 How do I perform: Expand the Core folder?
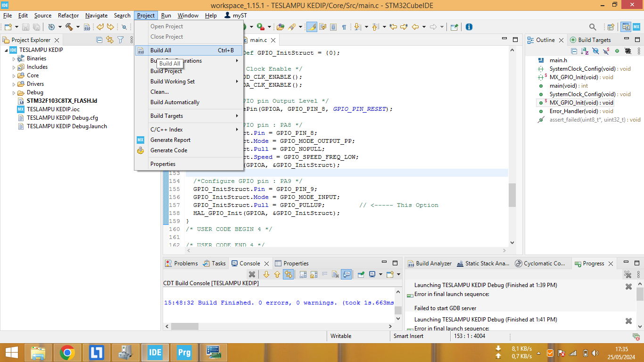[14, 75]
